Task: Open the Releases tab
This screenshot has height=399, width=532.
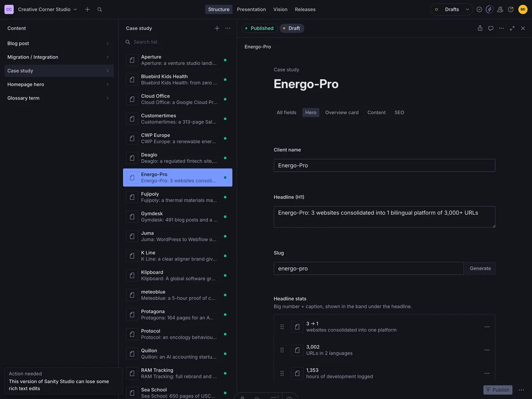Action: pos(305,9)
